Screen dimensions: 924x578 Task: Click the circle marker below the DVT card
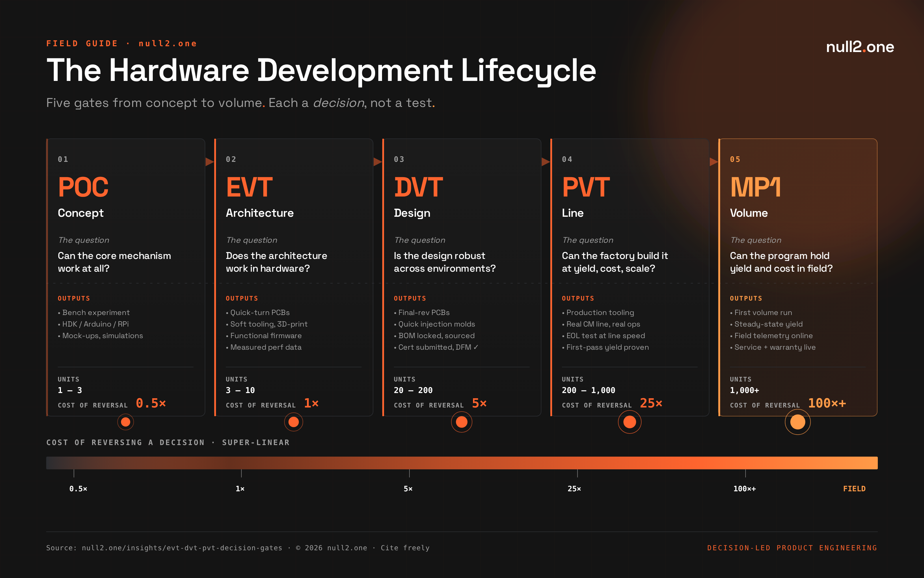tap(462, 422)
